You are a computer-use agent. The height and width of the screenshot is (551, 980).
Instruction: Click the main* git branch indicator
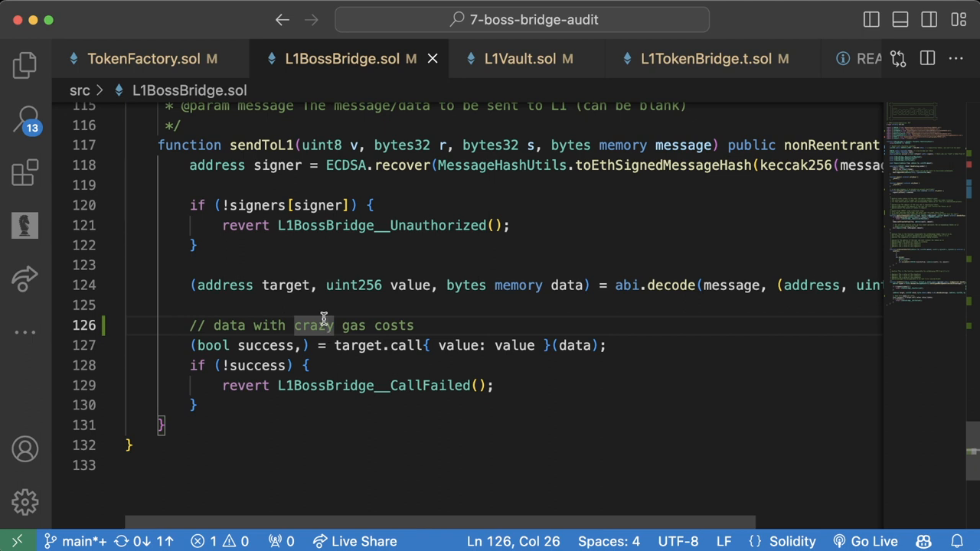tap(75, 541)
